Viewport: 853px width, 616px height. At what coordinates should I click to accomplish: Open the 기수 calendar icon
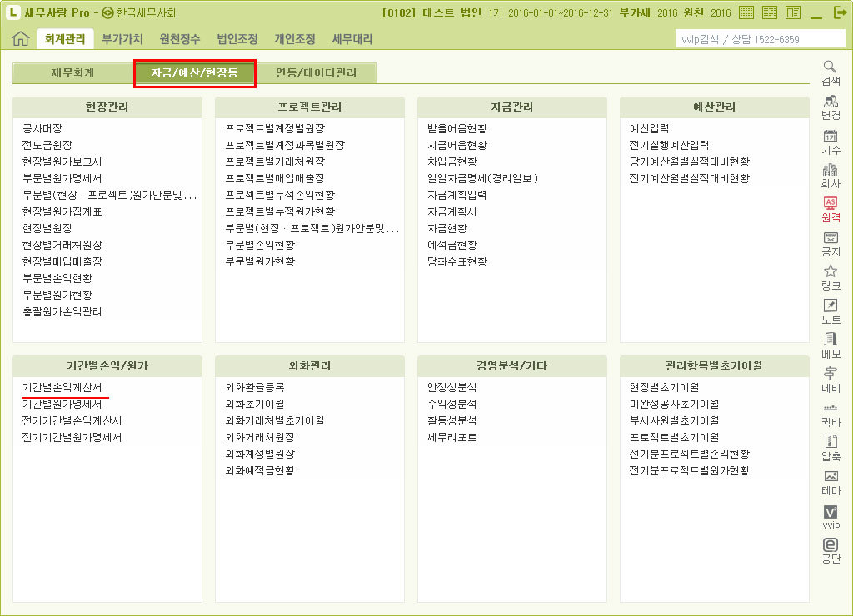point(831,142)
